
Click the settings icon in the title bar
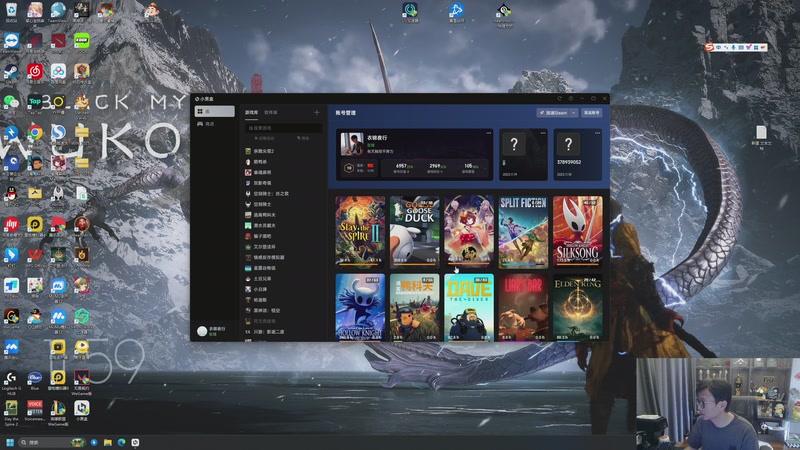click(x=571, y=98)
